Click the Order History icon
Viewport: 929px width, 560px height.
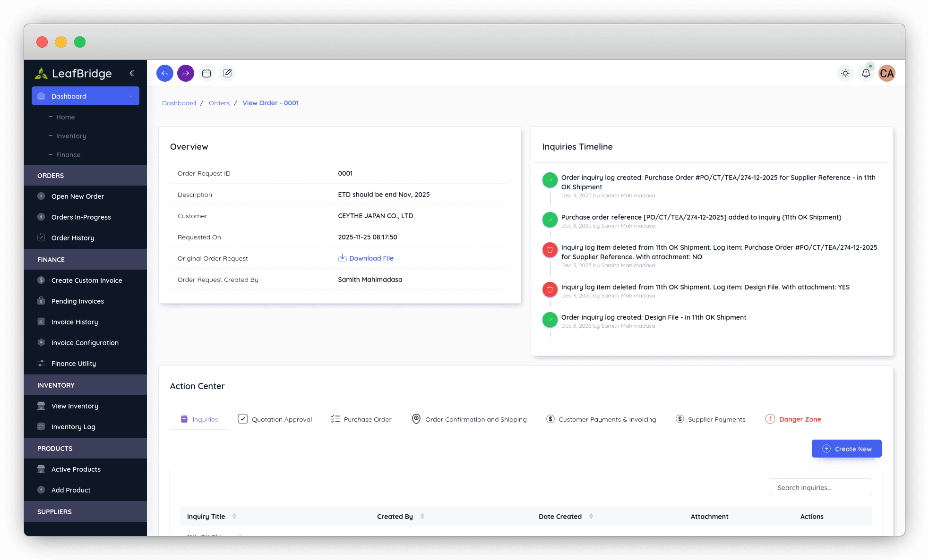[41, 238]
